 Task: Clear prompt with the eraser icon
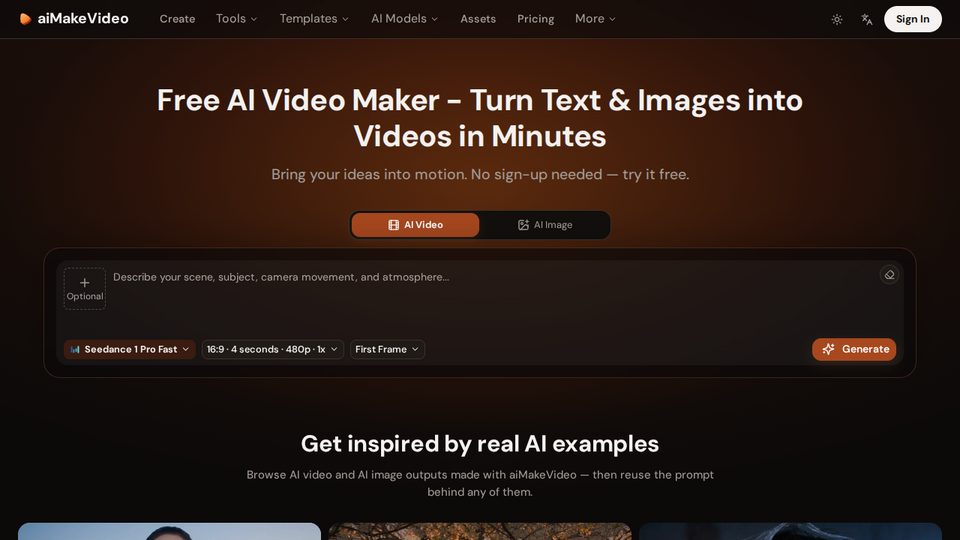(890, 276)
